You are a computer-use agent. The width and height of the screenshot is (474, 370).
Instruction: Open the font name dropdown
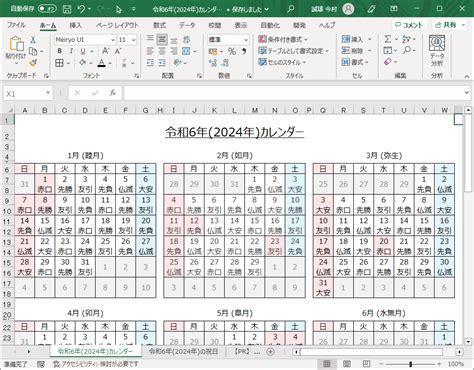point(113,40)
